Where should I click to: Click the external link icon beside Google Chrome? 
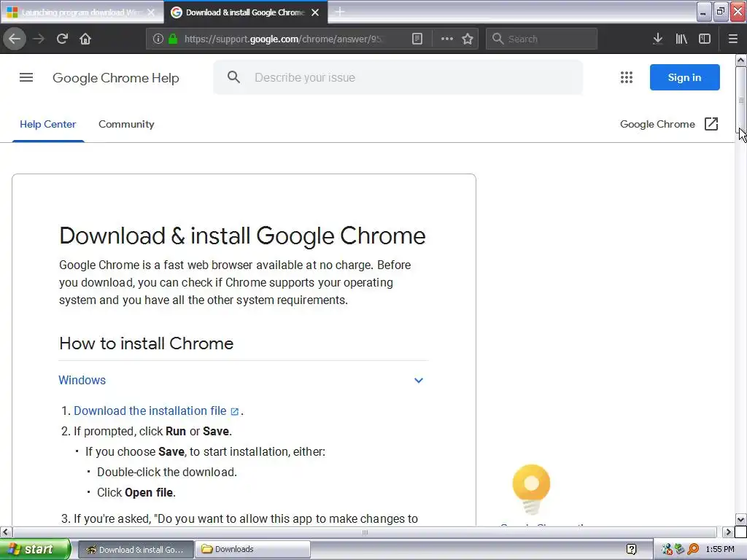click(711, 124)
